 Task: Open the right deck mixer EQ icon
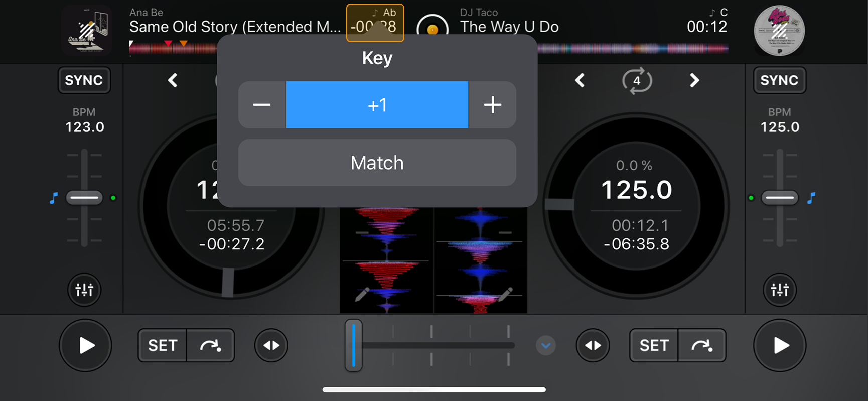point(779,290)
